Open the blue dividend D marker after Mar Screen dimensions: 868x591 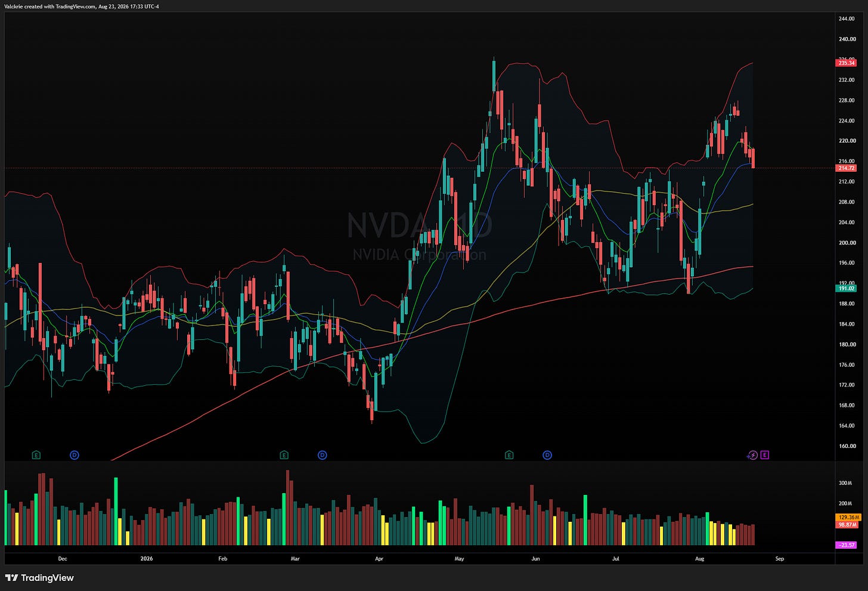(x=322, y=455)
